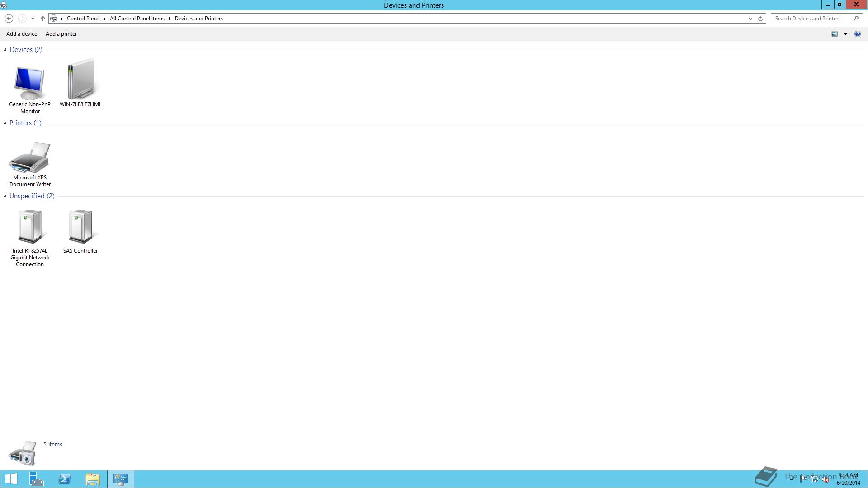Select the Microsoft XPS Document Writer printer

point(30,164)
